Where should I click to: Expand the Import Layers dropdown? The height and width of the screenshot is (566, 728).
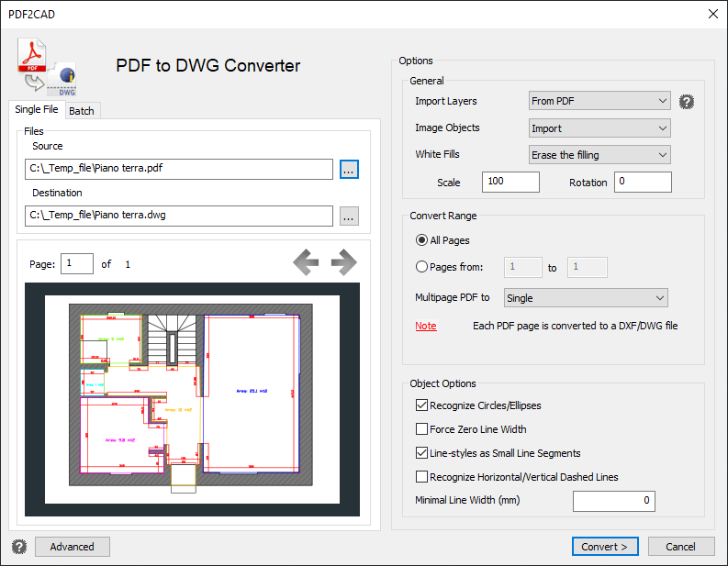[x=599, y=101]
